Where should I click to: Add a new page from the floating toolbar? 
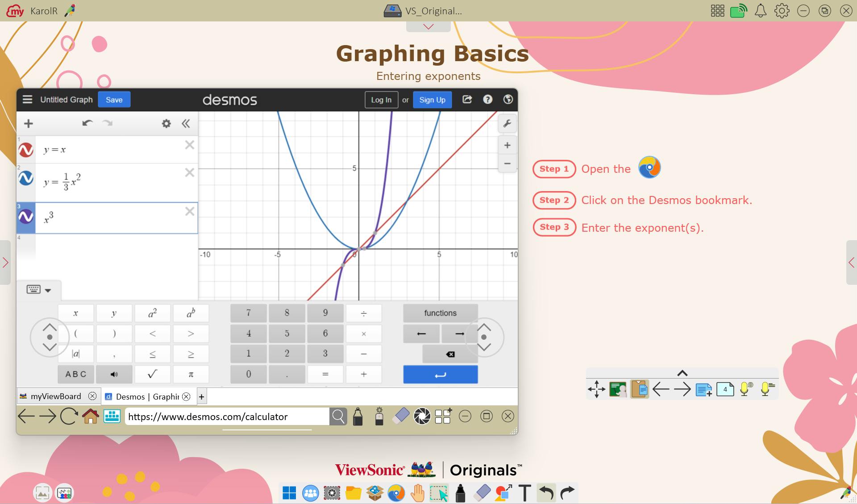coord(704,389)
